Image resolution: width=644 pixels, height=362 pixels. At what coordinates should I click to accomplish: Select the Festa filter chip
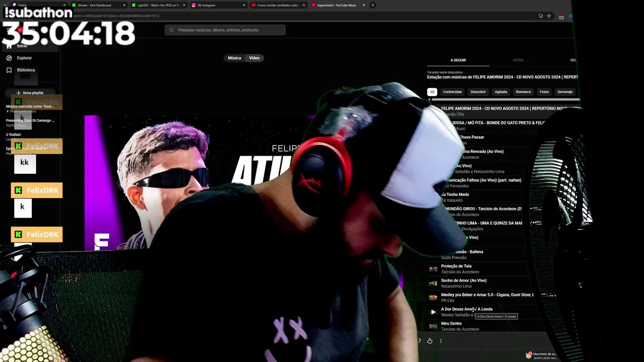click(x=544, y=92)
